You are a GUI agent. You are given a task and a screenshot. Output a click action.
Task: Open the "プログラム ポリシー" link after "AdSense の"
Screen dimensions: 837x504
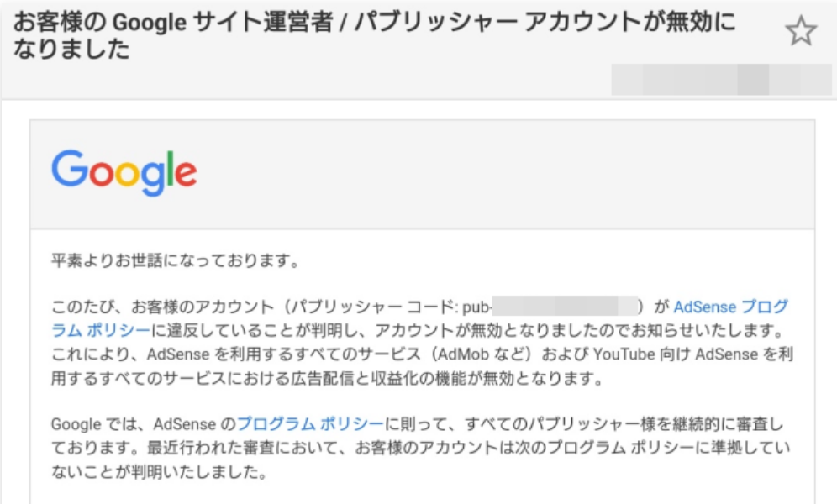[x=310, y=424]
